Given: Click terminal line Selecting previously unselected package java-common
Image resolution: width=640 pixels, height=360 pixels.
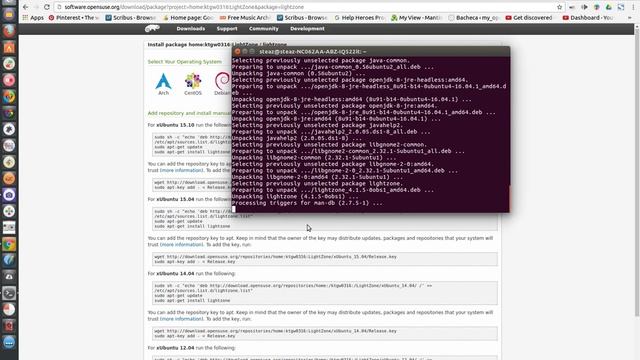Looking at the screenshot, I should click(320, 60).
